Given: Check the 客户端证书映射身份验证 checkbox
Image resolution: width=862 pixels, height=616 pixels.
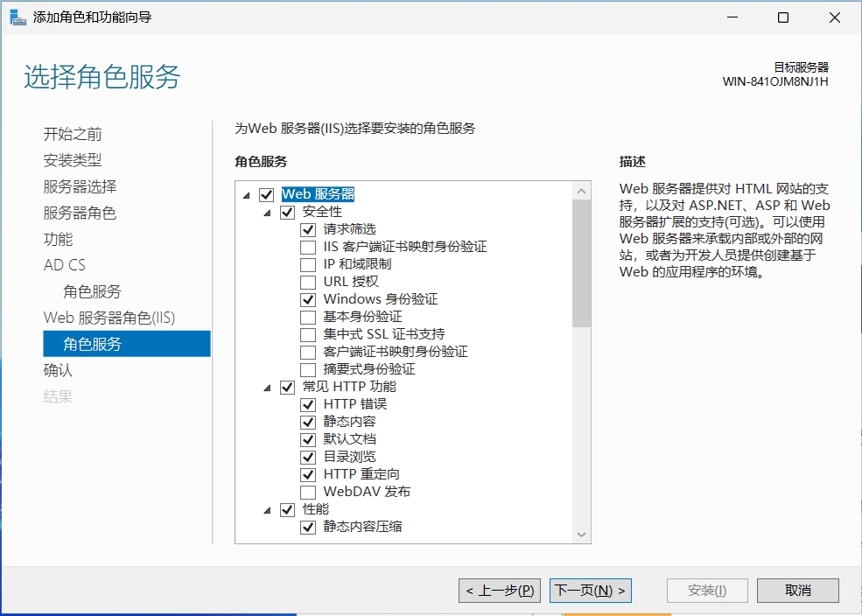Looking at the screenshot, I should pyautogui.click(x=308, y=353).
